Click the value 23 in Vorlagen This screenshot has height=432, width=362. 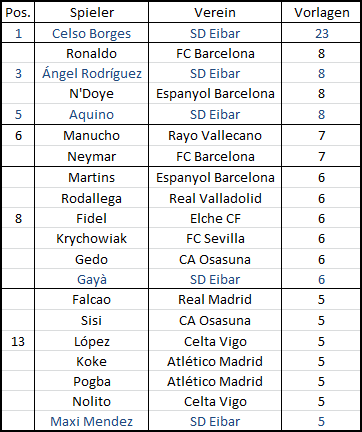click(x=321, y=33)
